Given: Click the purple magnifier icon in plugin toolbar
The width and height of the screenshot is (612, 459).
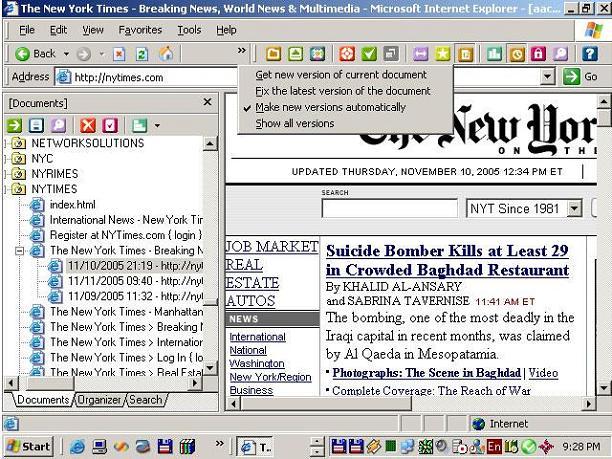Looking at the screenshot, I should point(560,53).
